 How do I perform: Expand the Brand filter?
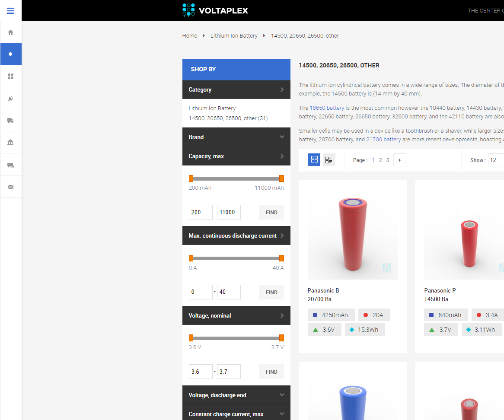tap(236, 137)
